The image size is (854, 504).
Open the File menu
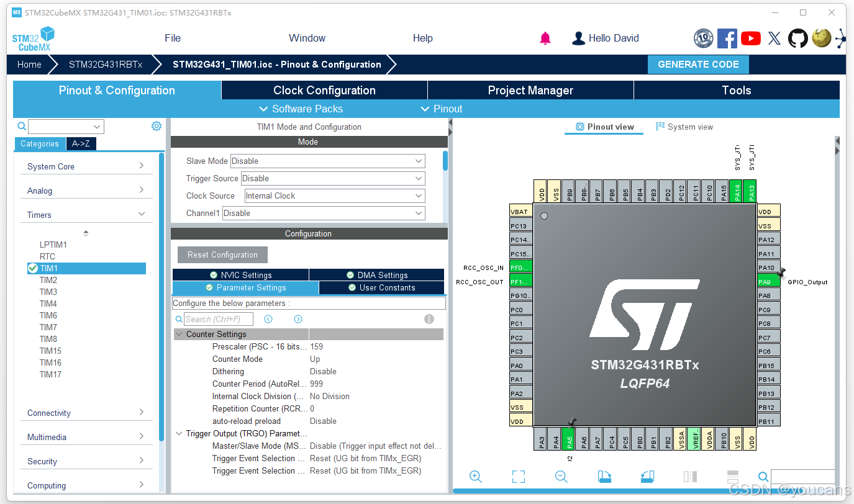(173, 38)
